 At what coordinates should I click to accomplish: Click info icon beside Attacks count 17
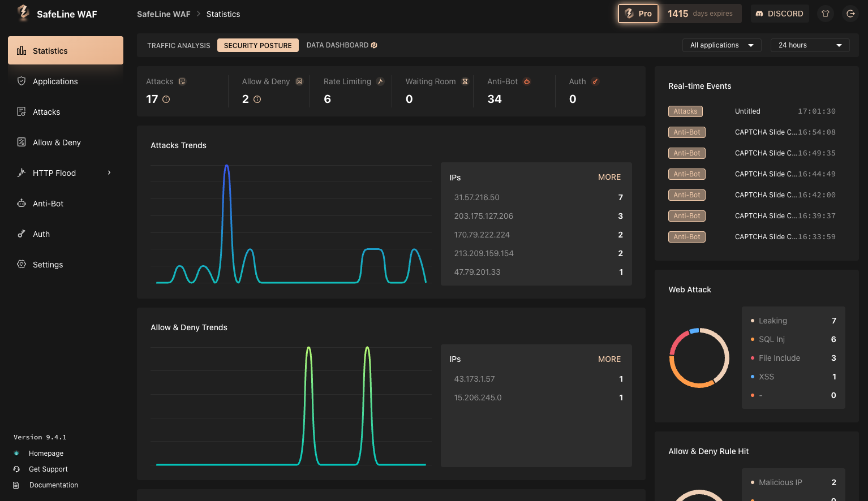[x=166, y=99]
